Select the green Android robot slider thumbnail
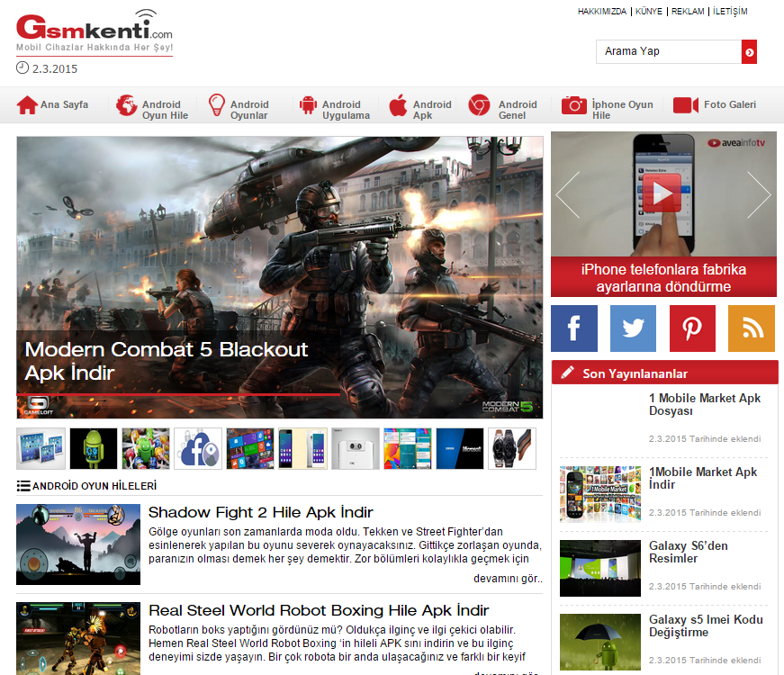 (x=94, y=448)
